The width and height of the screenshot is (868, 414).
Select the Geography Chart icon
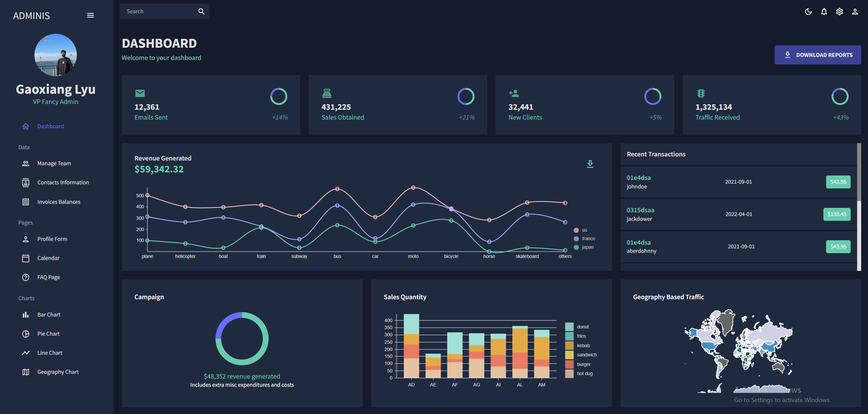(x=26, y=372)
